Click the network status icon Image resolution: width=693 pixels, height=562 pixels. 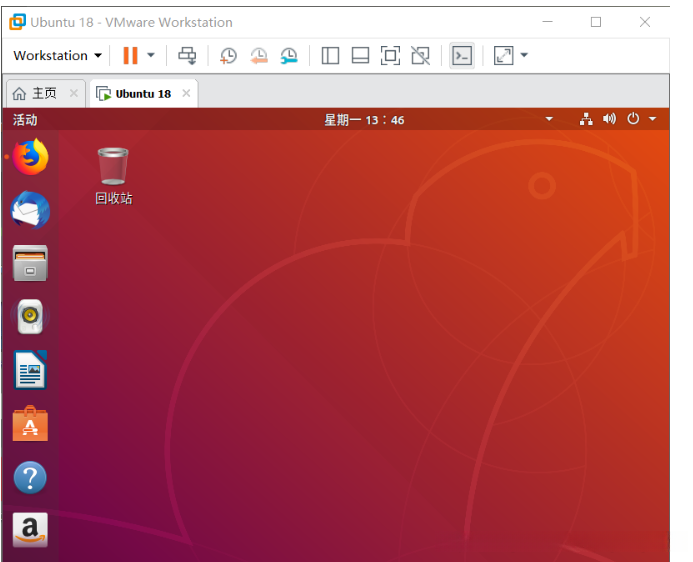pyautogui.click(x=586, y=119)
